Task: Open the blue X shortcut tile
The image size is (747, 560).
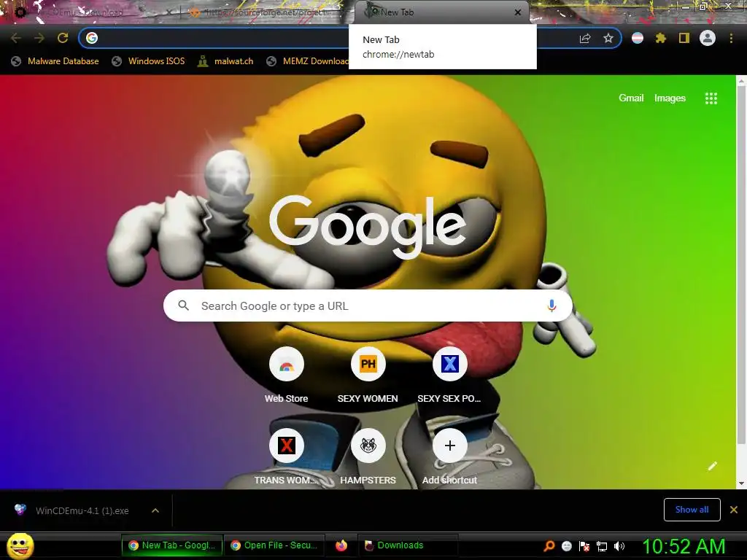Action: tap(449, 365)
